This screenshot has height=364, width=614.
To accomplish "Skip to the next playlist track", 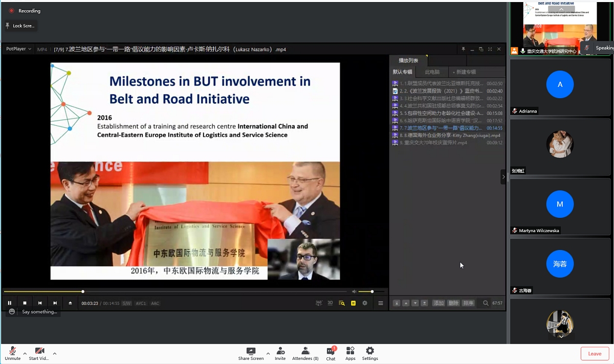I will pos(55,303).
